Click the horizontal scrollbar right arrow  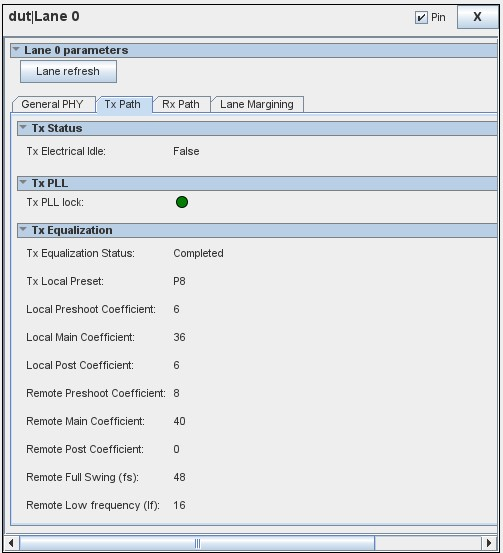point(489,543)
